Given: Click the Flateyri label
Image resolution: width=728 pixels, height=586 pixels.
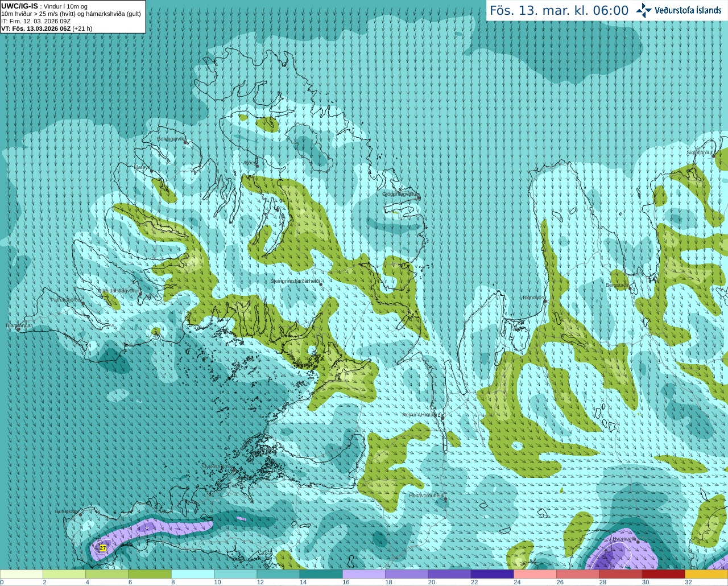Looking at the screenshot, I should pyautogui.click(x=142, y=167).
